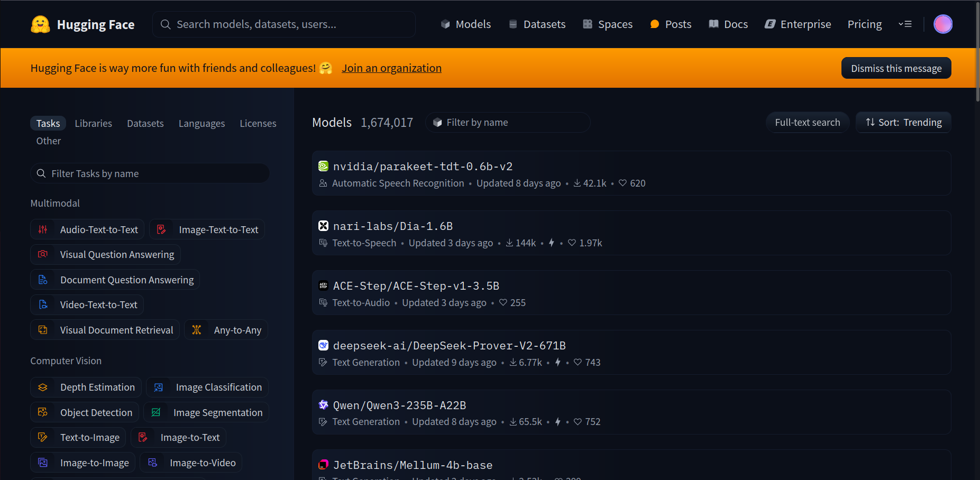Filter by Image-to-Text task
980x480 pixels.
179,437
